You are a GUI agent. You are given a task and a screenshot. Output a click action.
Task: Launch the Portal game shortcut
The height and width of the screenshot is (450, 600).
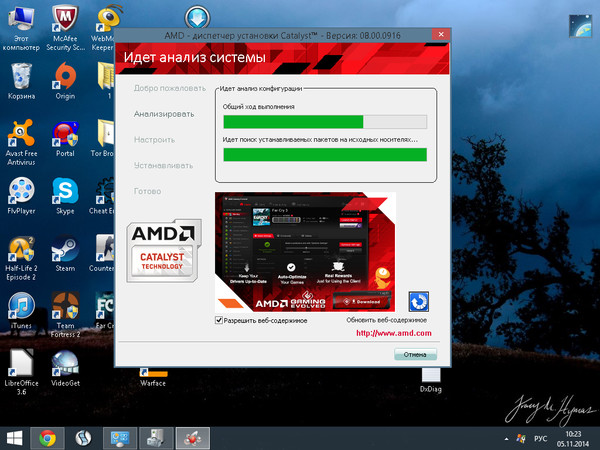[65, 139]
